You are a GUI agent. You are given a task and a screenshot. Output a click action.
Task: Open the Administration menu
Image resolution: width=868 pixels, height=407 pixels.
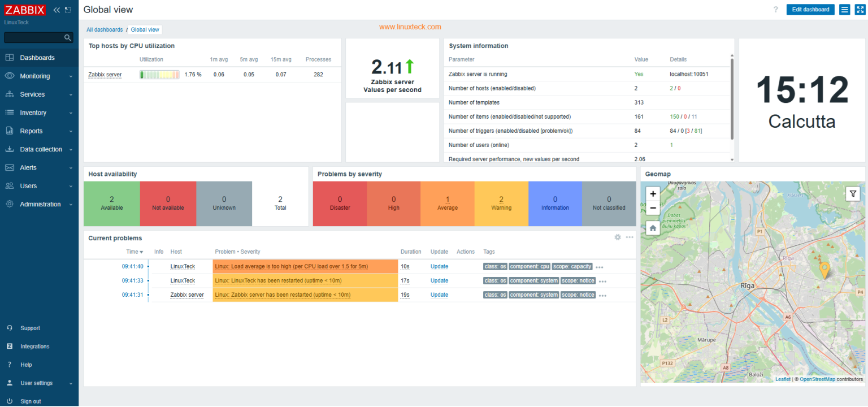tap(39, 204)
